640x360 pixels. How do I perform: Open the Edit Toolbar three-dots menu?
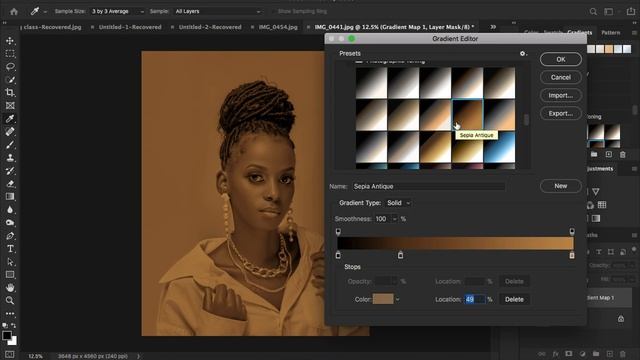10,313
